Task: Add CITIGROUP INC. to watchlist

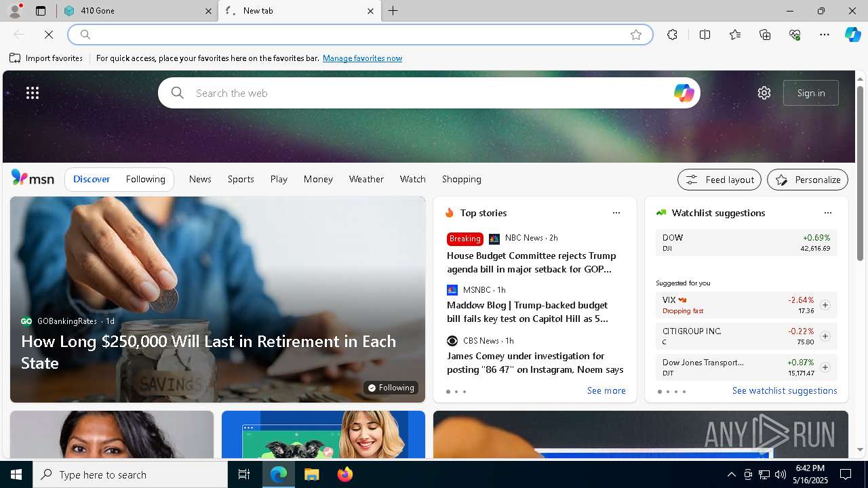Action: [825, 336]
